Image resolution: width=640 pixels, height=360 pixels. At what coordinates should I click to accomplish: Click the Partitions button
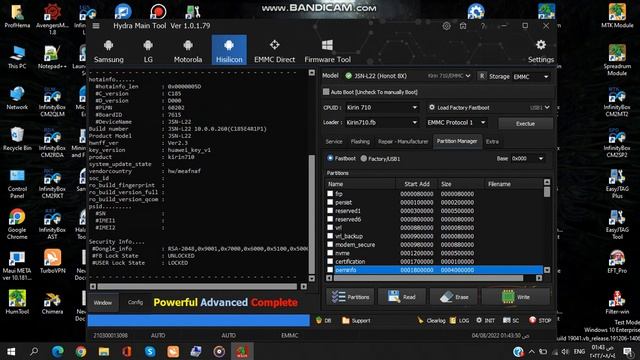(x=351, y=297)
